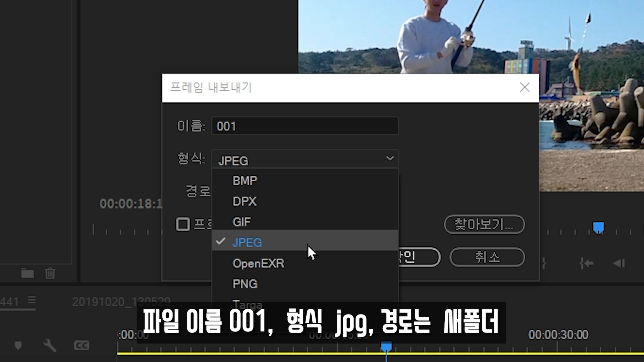Toggle the CC captions track icon
Screen dimensions: 644x362
tap(82, 345)
